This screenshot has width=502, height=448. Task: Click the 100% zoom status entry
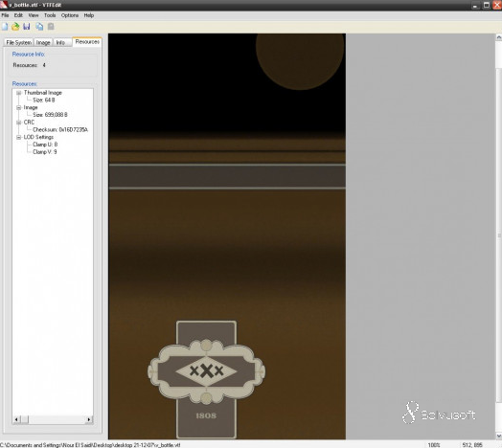click(x=433, y=445)
